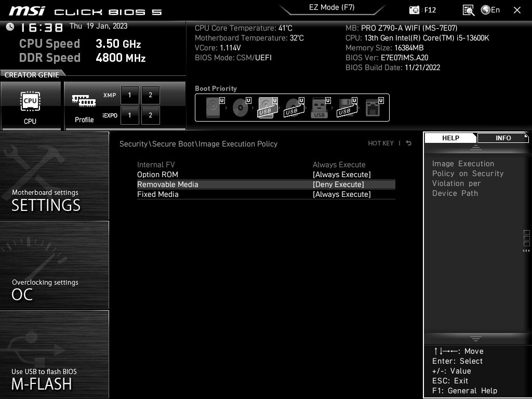The height and width of the screenshot is (399, 532).
Task: Select the HELP tab
Action: tap(450, 138)
